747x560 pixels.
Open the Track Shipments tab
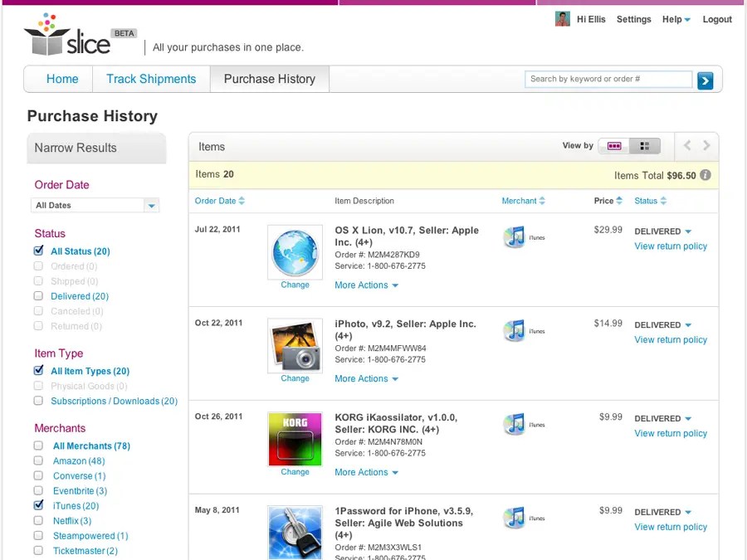click(x=151, y=79)
